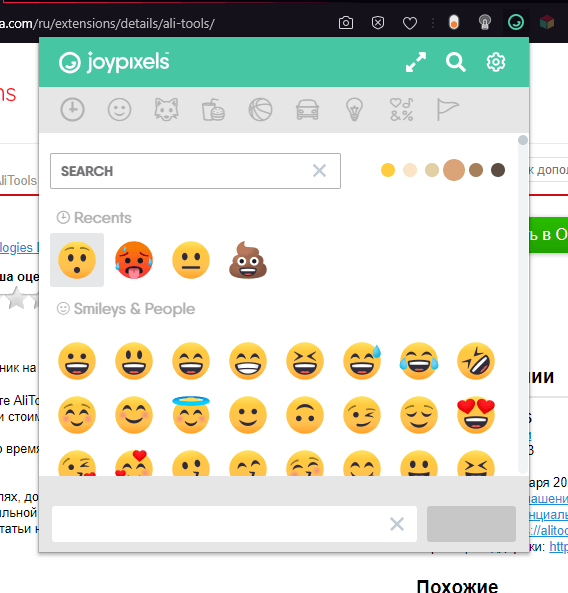Insert the heart-eyes face emoji
Screen dimensions: 568x593
(476, 414)
